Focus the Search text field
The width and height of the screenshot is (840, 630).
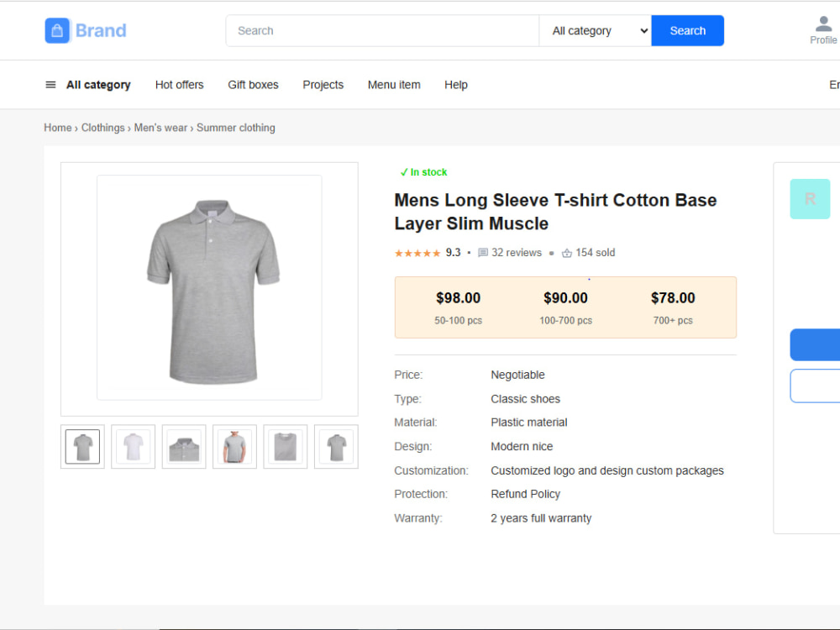(x=382, y=31)
